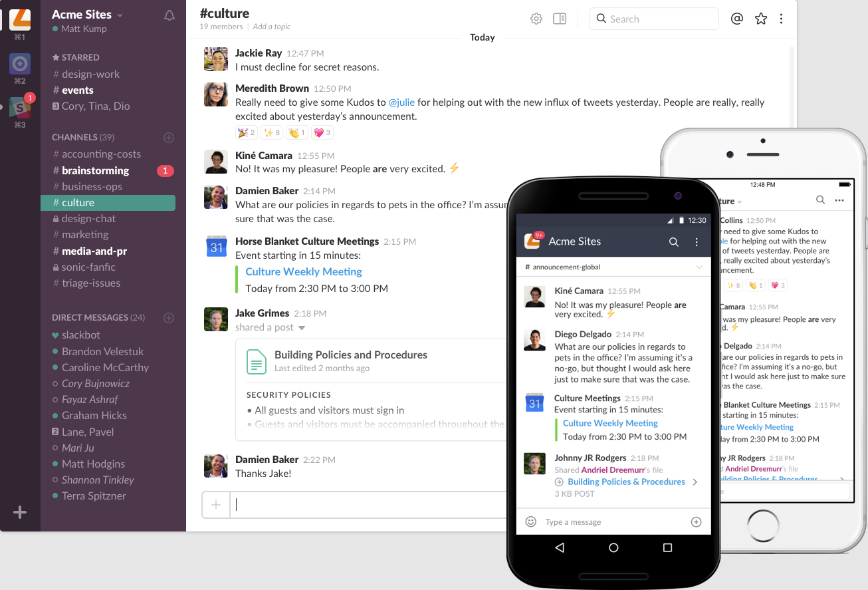This screenshot has width=868, height=590.
Task: Tap the Android back navigation button
Action: (560, 547)
